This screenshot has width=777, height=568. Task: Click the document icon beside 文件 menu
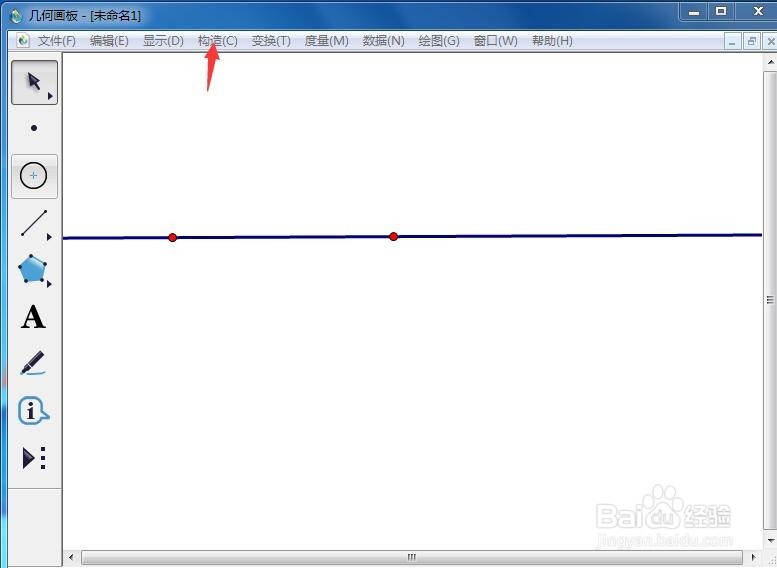click(x=22, y=41)
